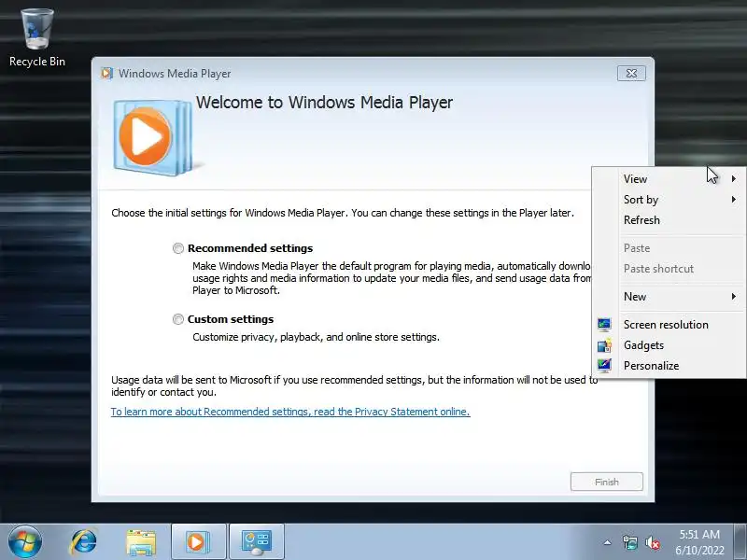Choose Screen resolution from the context menu
747x560 pixels.
(x=669, y=325)
